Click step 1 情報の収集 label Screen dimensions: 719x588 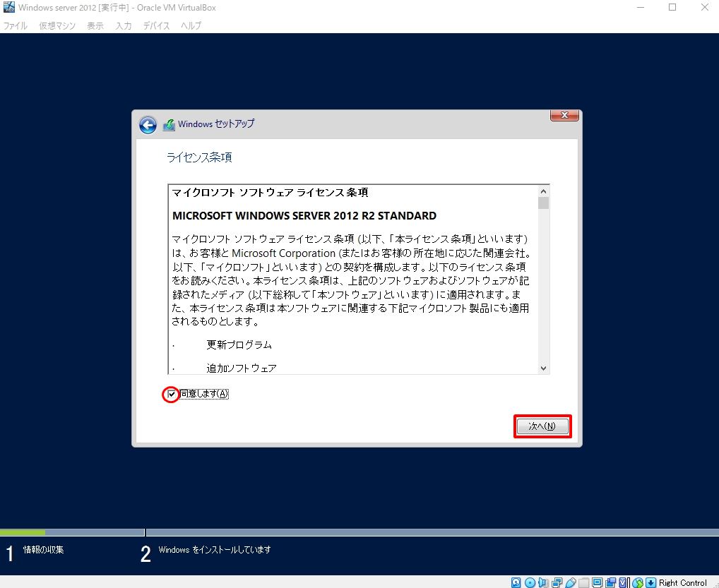pos(44,549)
